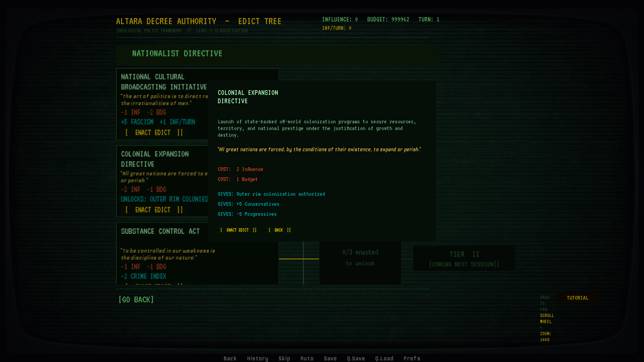Click the INF/TURN: 0 readout

tap(337, 28)
